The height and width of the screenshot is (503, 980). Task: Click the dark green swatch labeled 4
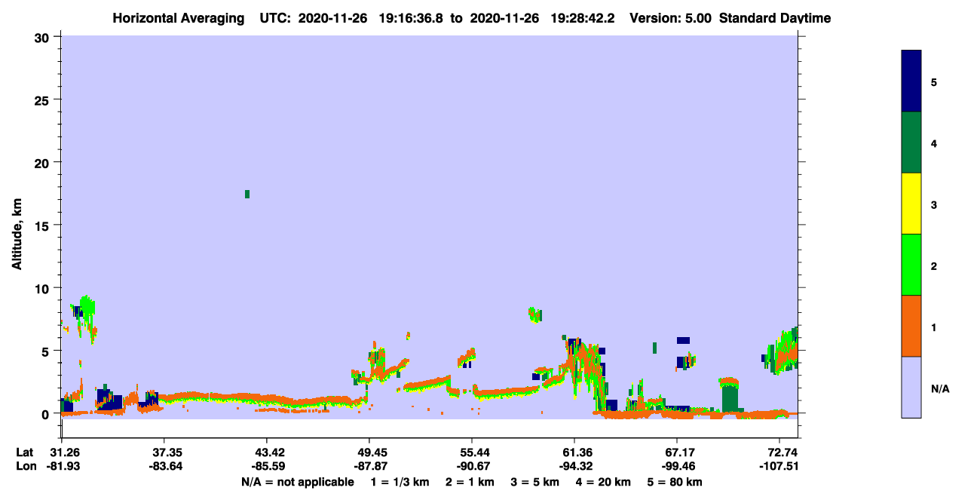[911, 143]
